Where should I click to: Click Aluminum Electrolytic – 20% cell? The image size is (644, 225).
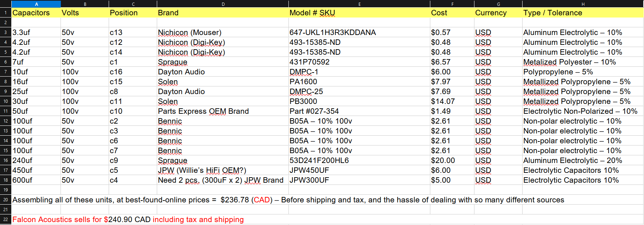pos(583,160)
